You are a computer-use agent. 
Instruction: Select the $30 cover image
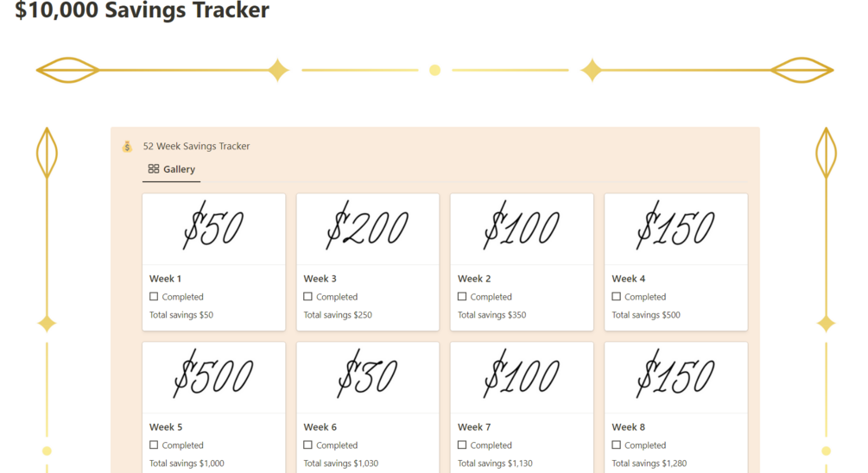tap(367, 377)
